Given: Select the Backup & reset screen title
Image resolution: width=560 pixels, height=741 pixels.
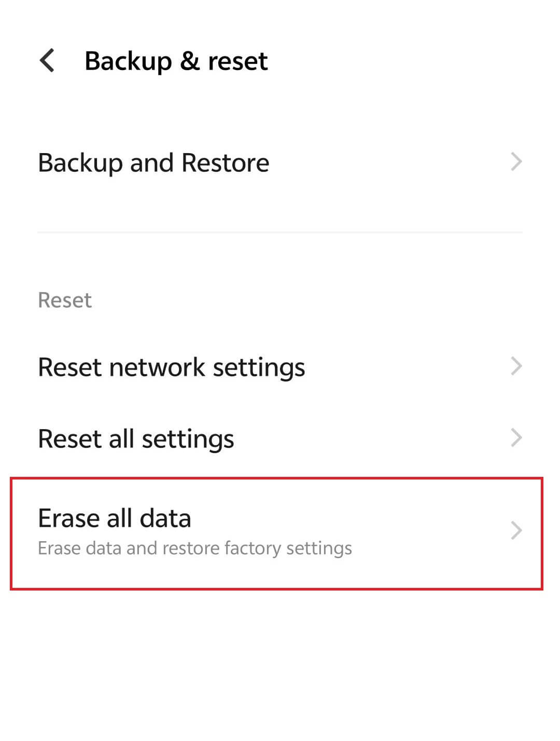Looking at the screenshot, I should coord(176,61).
